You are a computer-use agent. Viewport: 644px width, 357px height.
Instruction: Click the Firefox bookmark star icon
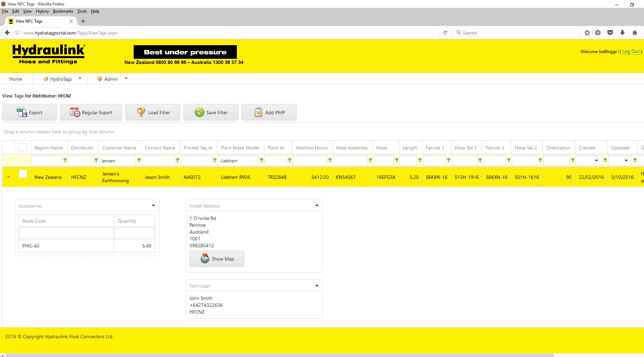(x=587, y=33)
